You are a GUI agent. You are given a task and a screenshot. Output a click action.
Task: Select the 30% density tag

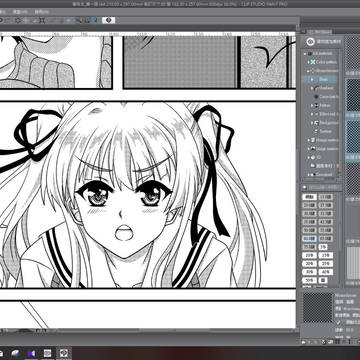pos(309,272)
